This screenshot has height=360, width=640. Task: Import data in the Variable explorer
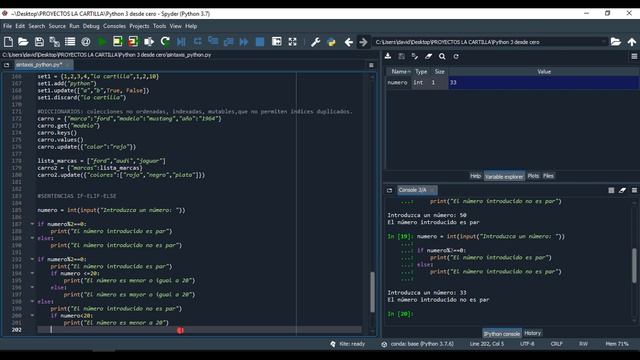click(388, 56)
